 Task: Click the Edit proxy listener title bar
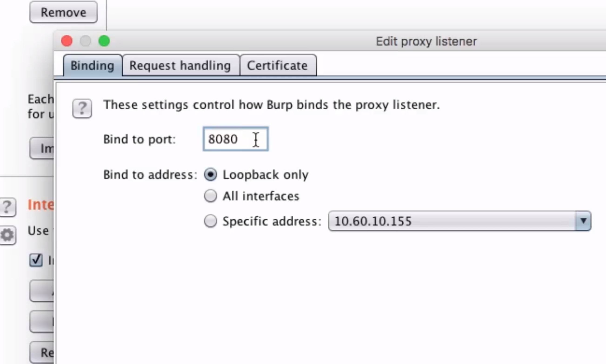[x=426, y=41]
